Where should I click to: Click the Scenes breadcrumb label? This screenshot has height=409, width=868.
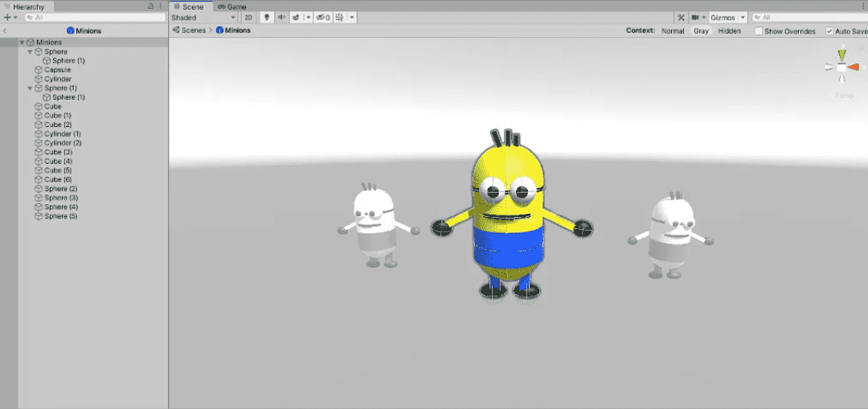tap(194, 31)
